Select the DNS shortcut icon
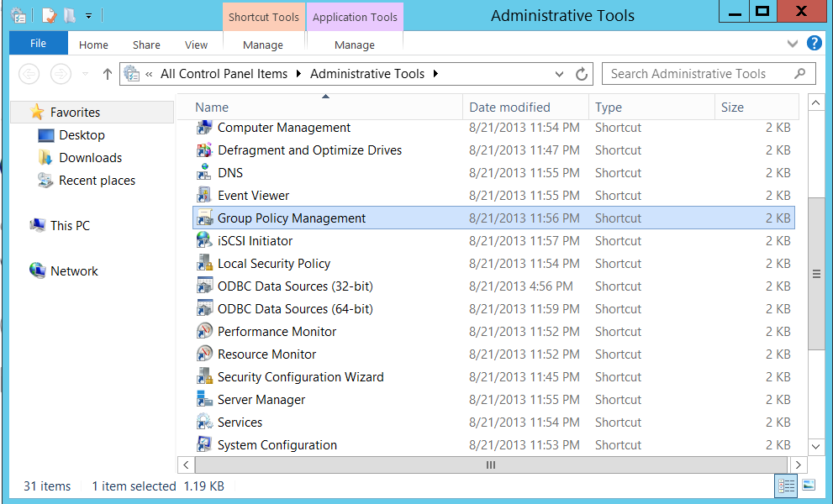The height and width of the screenshot is (504, 833). pos(203,172)
